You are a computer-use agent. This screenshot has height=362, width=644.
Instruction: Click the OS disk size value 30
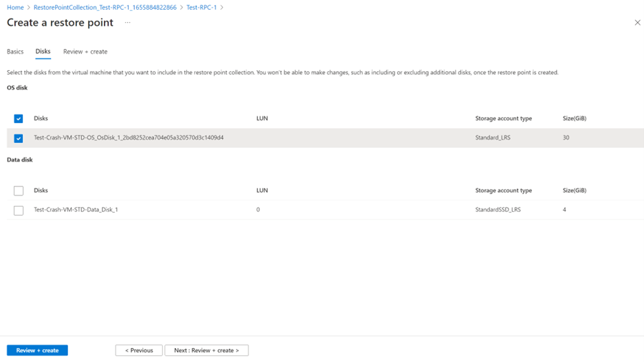point(566,138)
